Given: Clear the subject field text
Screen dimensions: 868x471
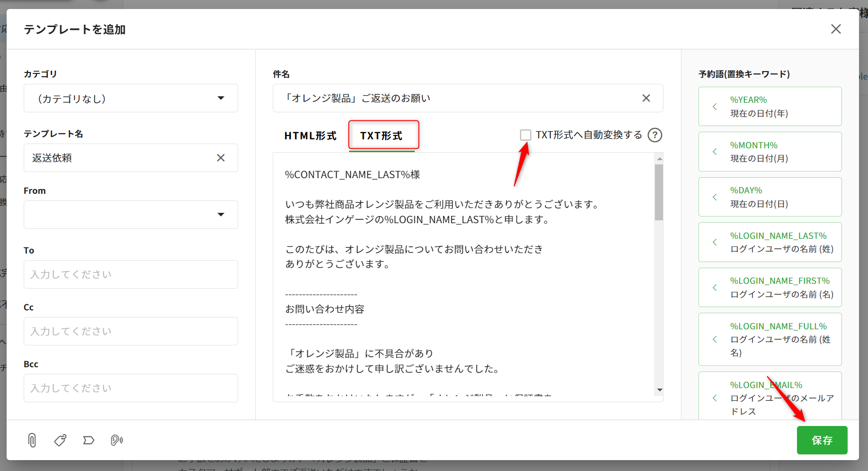Looking at the screenshot, I should click(646, 98).
